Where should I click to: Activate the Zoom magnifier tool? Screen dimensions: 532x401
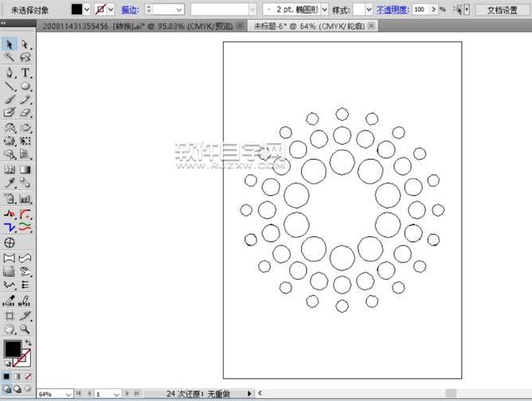(x=26, y=328)
